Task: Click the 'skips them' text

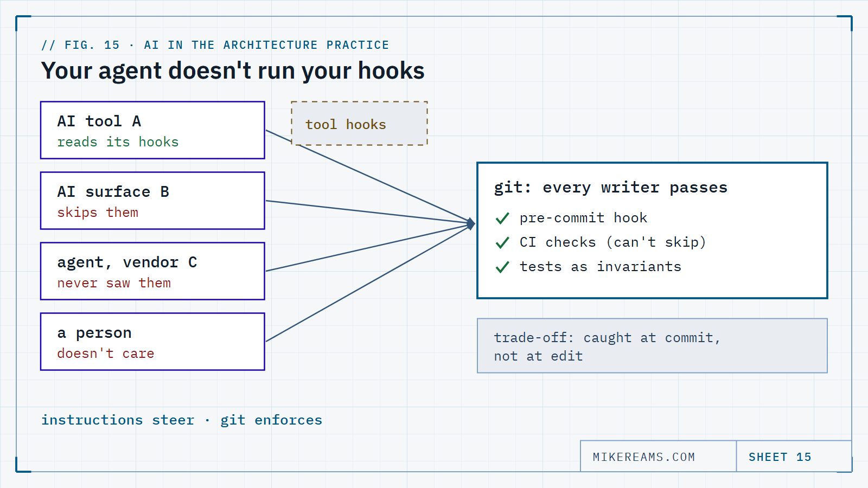Action: click(x=98, y=213)
